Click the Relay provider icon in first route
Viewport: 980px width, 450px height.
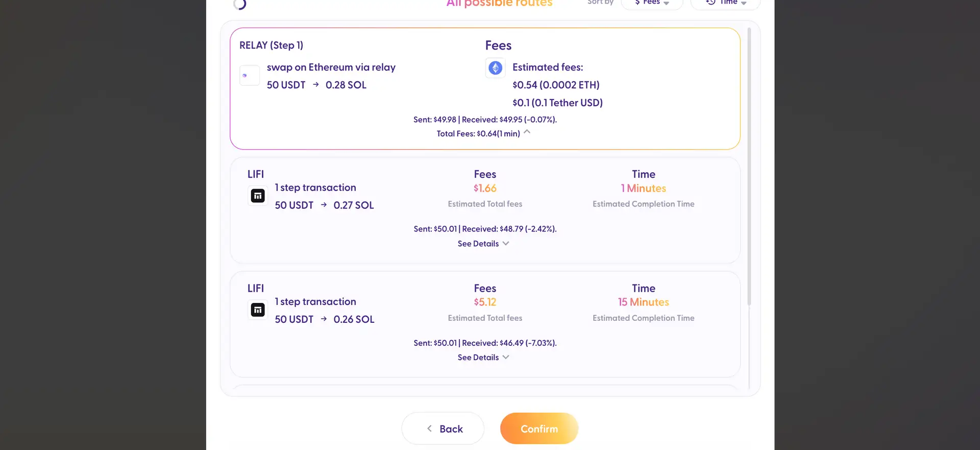pyautogui.click(x=250, y=76)
